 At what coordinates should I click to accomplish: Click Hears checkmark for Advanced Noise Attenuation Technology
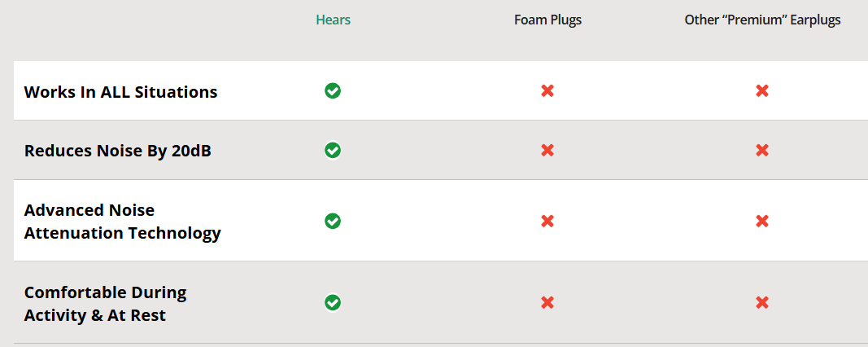coord(333,221)
